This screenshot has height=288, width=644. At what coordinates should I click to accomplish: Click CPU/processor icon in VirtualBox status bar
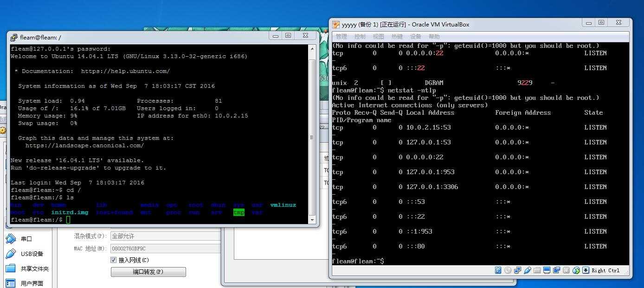coord(567,270)
